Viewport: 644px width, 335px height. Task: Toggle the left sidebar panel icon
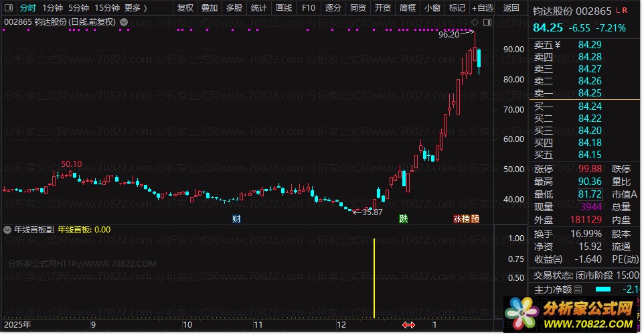coord(9,7)
